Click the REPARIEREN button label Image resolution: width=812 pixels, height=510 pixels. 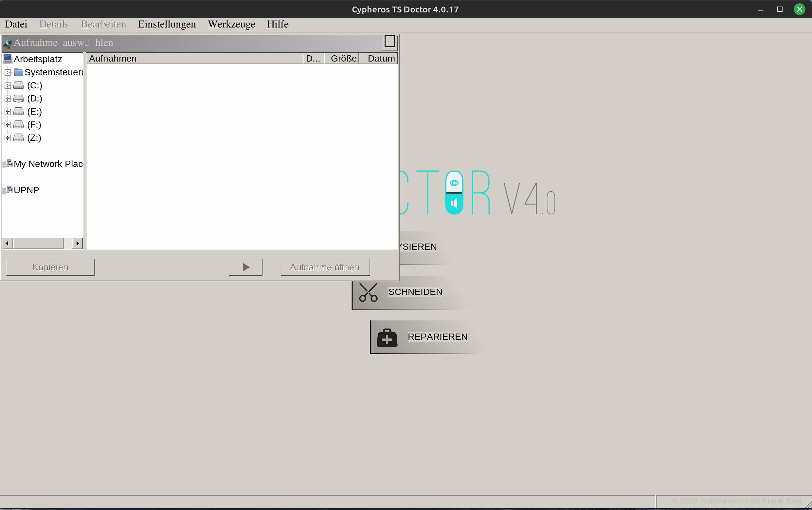pyautogui.click(x=437, y=337)
